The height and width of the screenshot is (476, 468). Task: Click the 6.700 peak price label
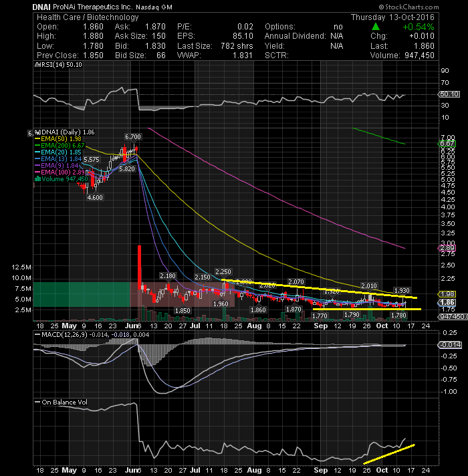tap(133, 137)
